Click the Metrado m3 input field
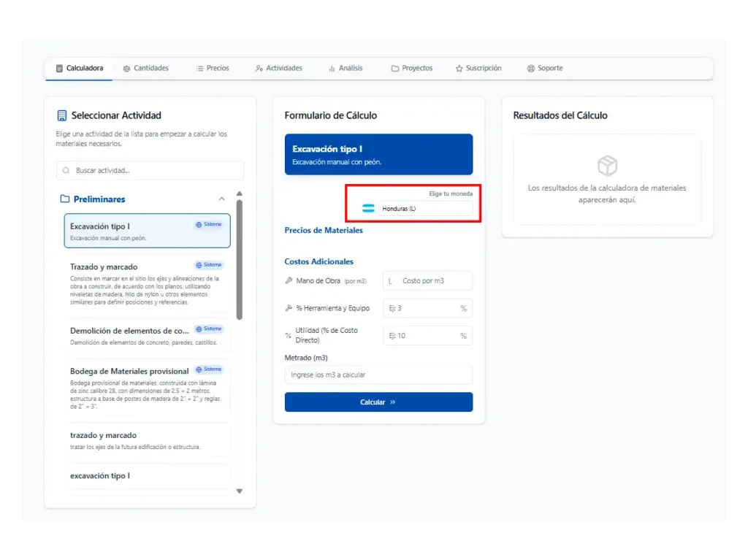The width and height of the screenshot is (748, 560). click(x=378, y=375)
